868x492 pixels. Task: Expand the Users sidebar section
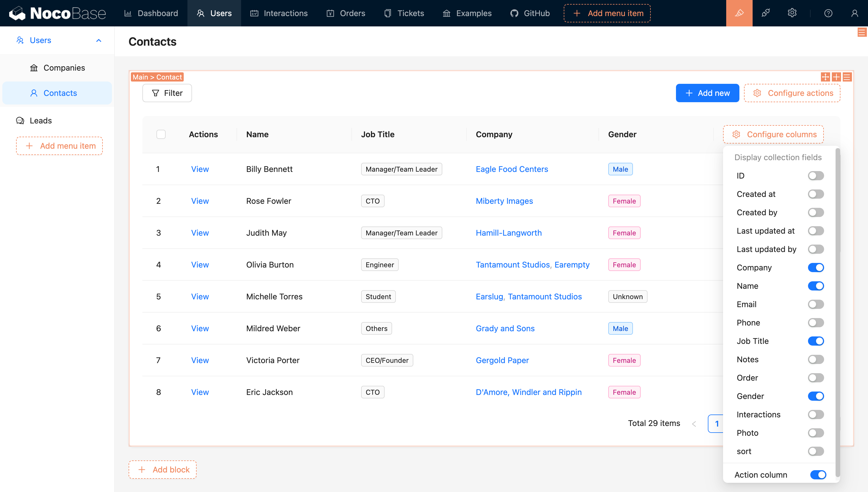tap(99, 40)
